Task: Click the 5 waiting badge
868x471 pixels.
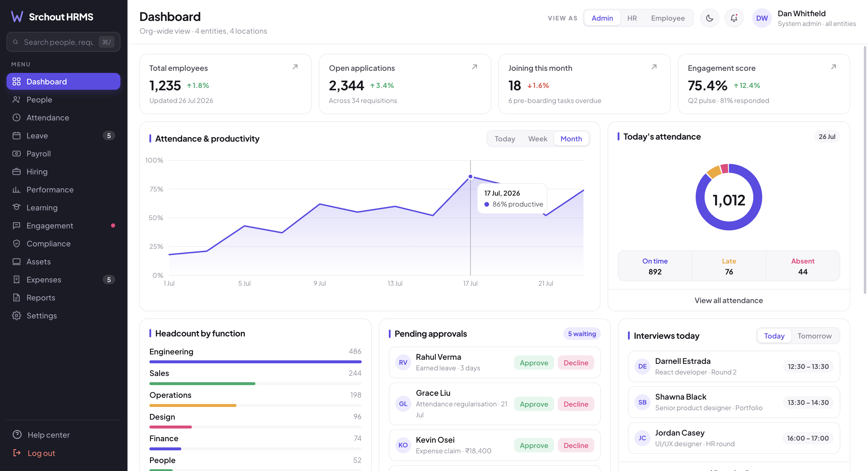Action: coord(582,333)
